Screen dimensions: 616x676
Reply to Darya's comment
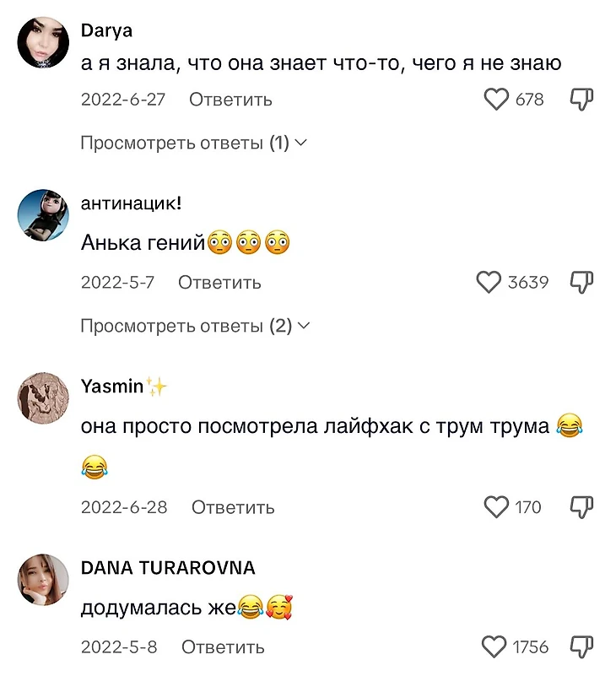(x=230, y=100)
